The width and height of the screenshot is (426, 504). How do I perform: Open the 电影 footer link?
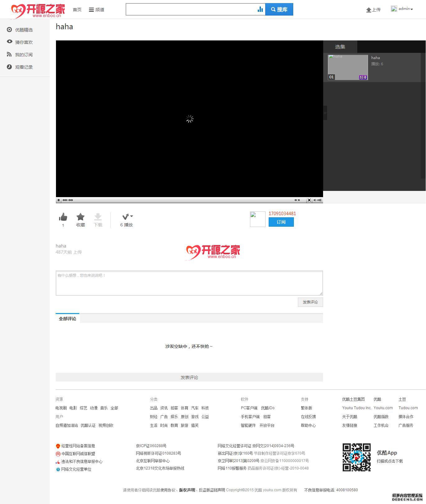pyautogui.click(x=73, y=408)
